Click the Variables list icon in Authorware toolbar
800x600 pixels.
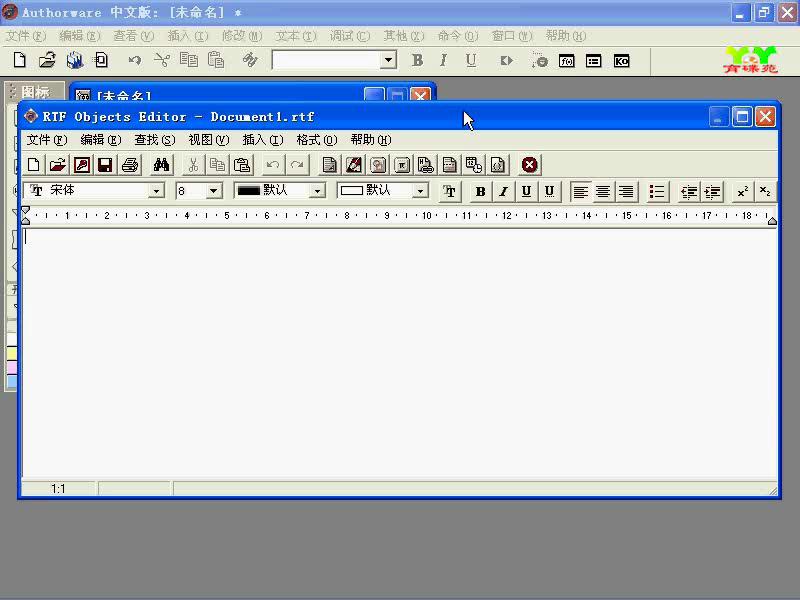593,61
